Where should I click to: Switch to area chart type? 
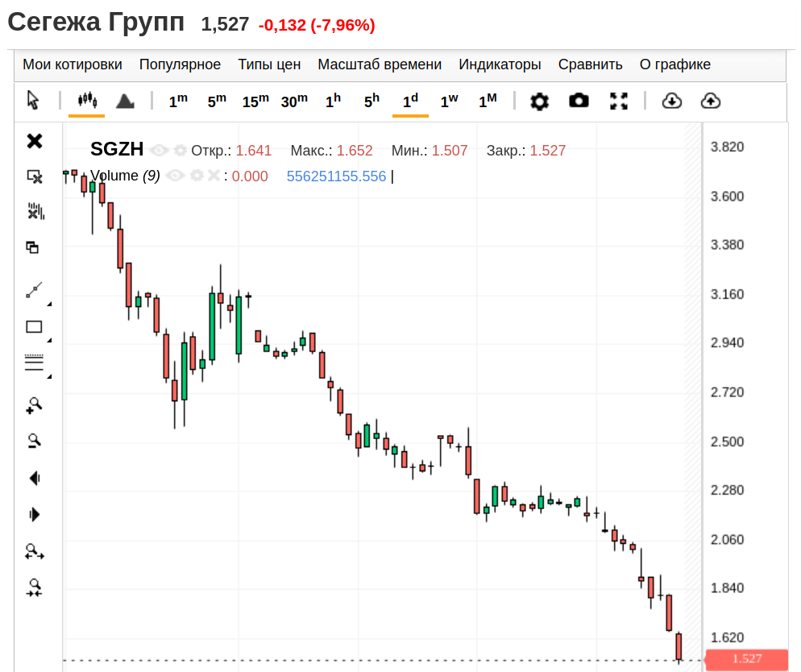pyautogui.click(x=125, y=101)
